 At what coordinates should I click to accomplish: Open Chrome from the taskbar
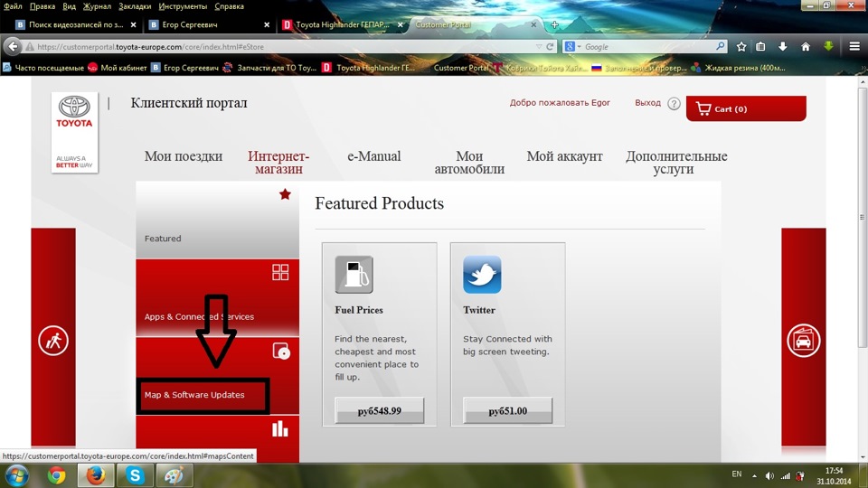click(56, 475)
